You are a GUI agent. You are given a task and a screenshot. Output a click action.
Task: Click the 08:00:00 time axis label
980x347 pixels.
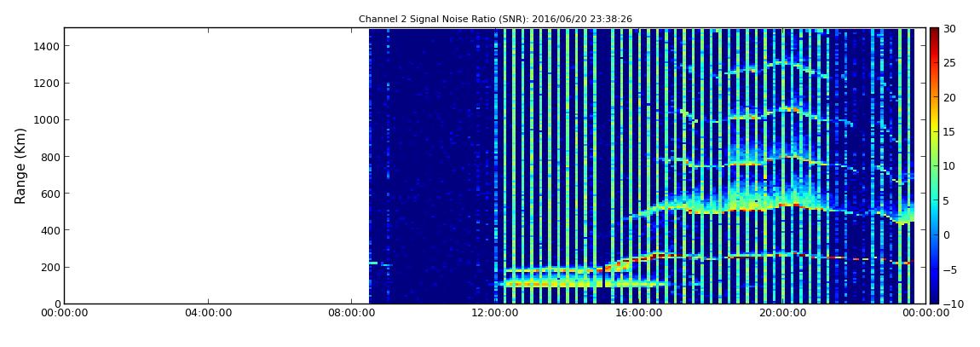(350, 313)
